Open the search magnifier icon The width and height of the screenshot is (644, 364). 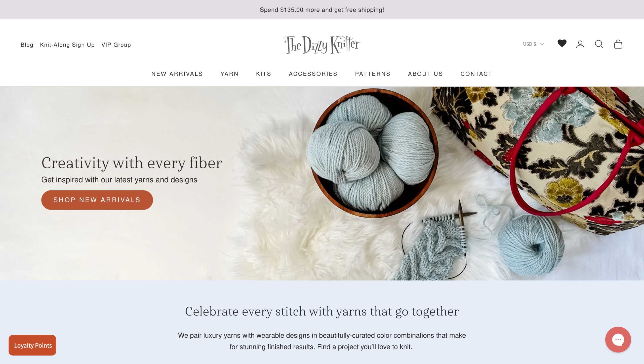(x=599, y=44)
